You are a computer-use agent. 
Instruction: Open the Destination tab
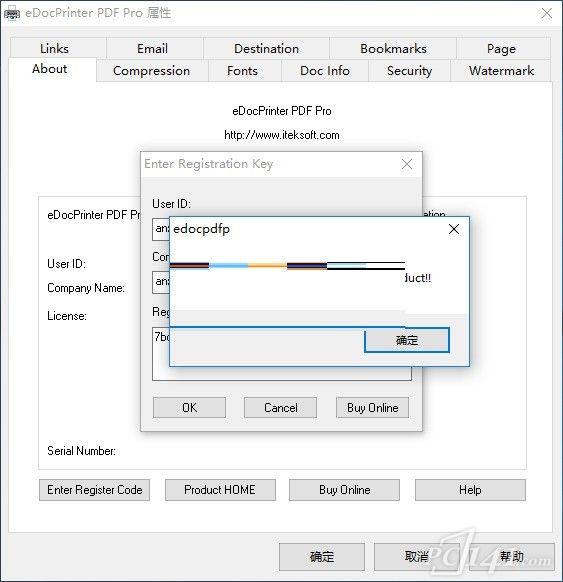click(x=266, y=49)
